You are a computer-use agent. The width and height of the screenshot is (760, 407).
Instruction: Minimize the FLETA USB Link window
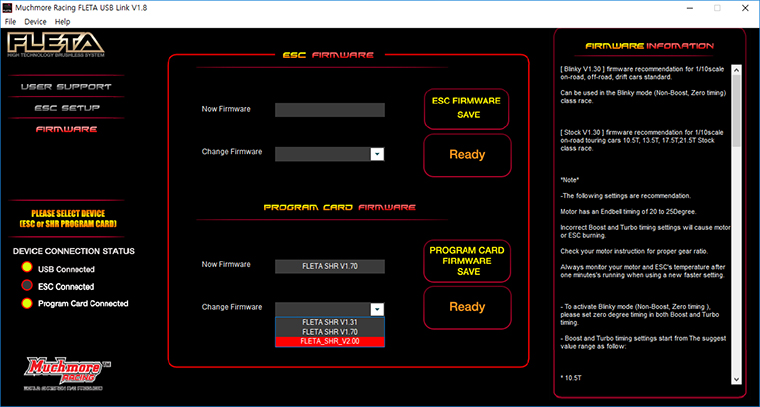pos(690,8)
